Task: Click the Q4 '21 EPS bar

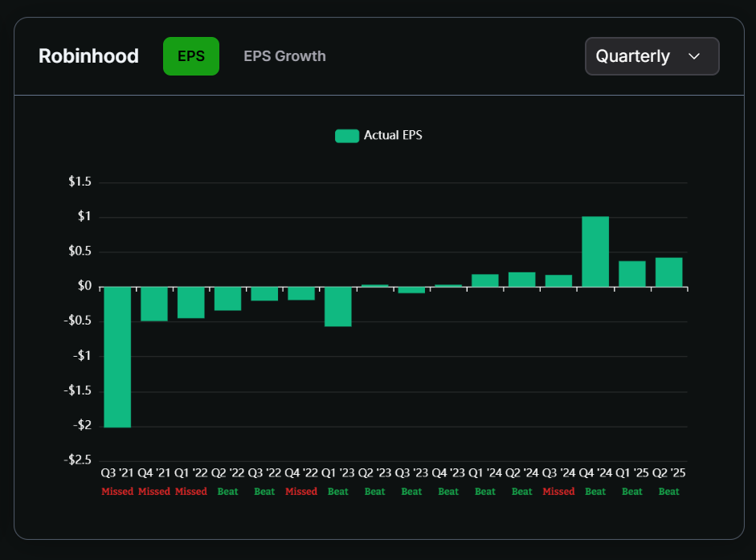Action: click(x=154, y=304)
